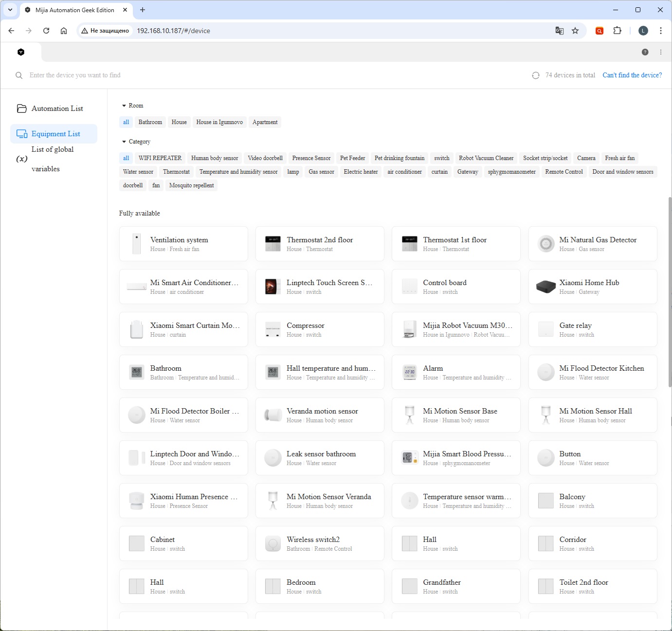Open the Toilet 2nd floor card
The width and height of the screenshot is (672, 631).
[x=593, y=586]
